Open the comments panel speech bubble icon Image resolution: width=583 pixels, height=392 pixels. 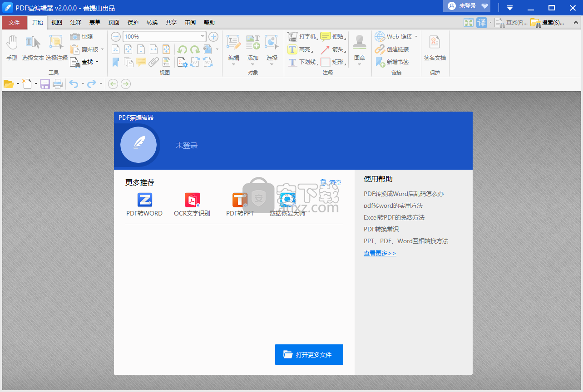(141, 62)
